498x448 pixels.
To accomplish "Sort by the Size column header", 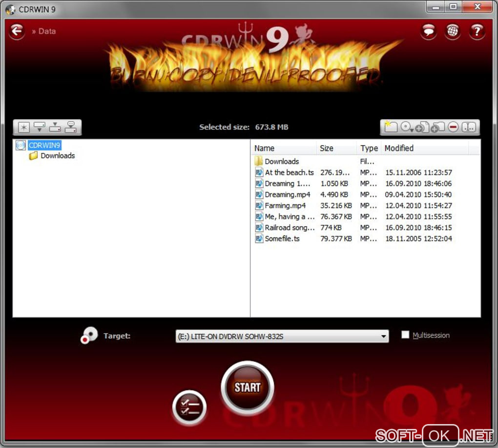I will pyautogui.click(x=337, y=148).
